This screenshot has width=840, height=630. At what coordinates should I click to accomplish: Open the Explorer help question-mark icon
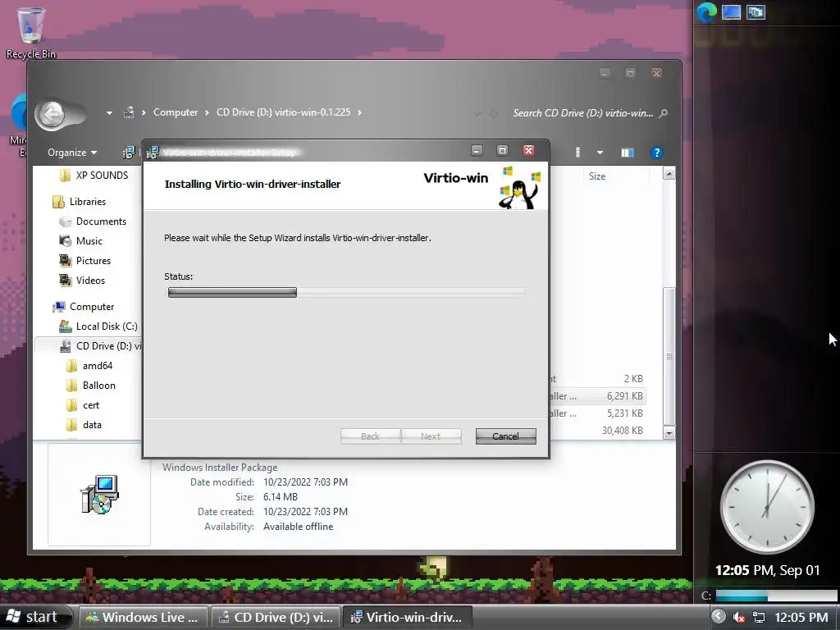tap(656, 153)
